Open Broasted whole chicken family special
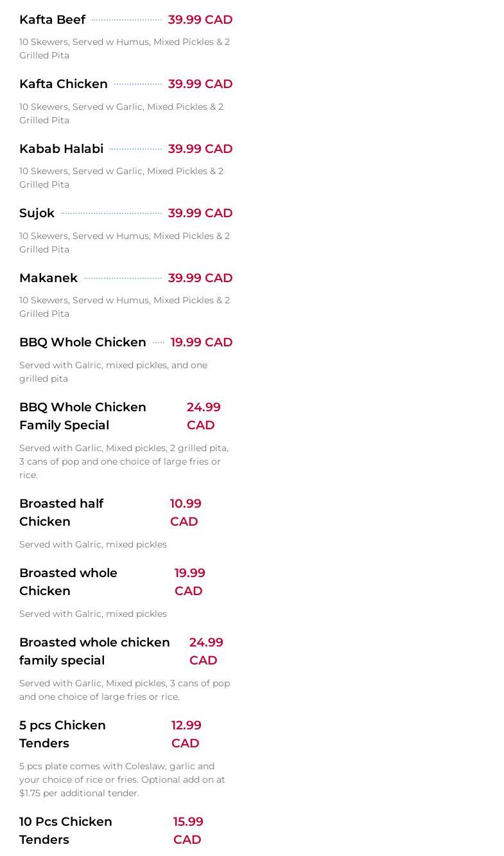 pos(94,651)
